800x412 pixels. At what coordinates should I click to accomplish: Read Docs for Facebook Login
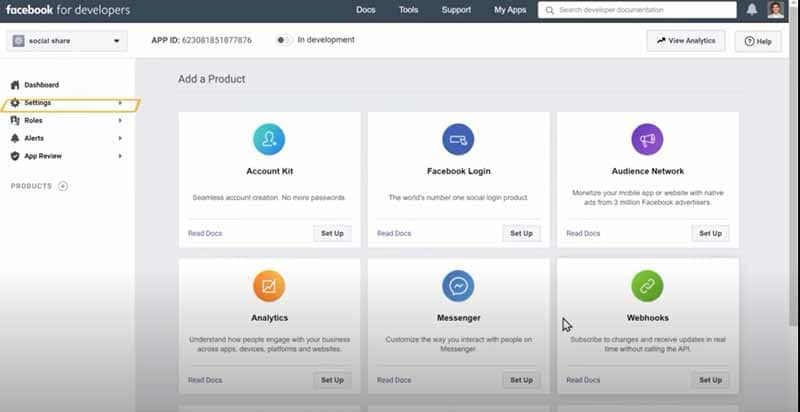pyautogui.click(x=394, y=234)
